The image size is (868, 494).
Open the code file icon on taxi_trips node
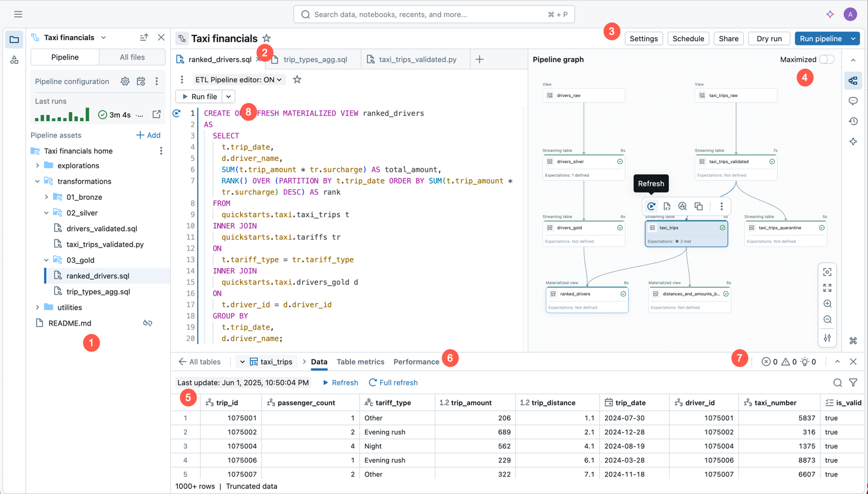pyautogui.click(x=667, y=206)
